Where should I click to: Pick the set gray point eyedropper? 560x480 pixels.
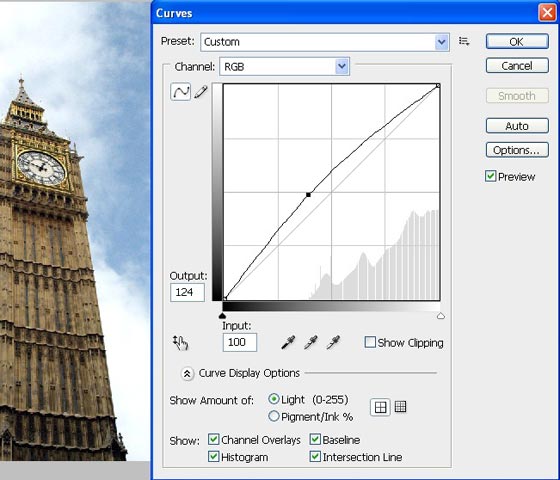point(311,342)
